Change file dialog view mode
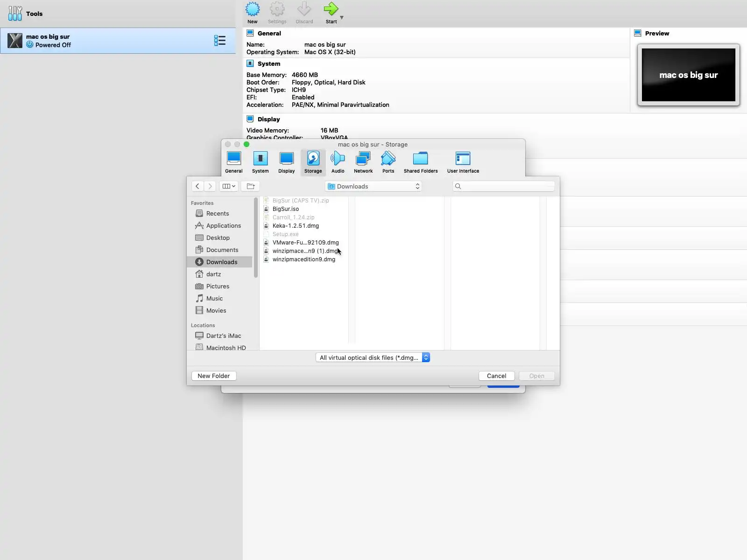This screenshot has height=560, width=747. 229,186
